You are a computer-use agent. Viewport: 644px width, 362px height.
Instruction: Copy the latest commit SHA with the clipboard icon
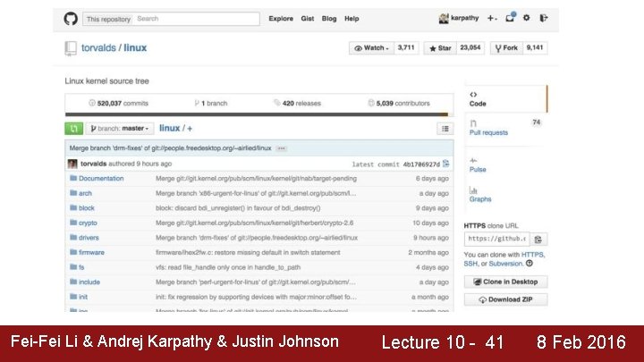coord(446,164)
